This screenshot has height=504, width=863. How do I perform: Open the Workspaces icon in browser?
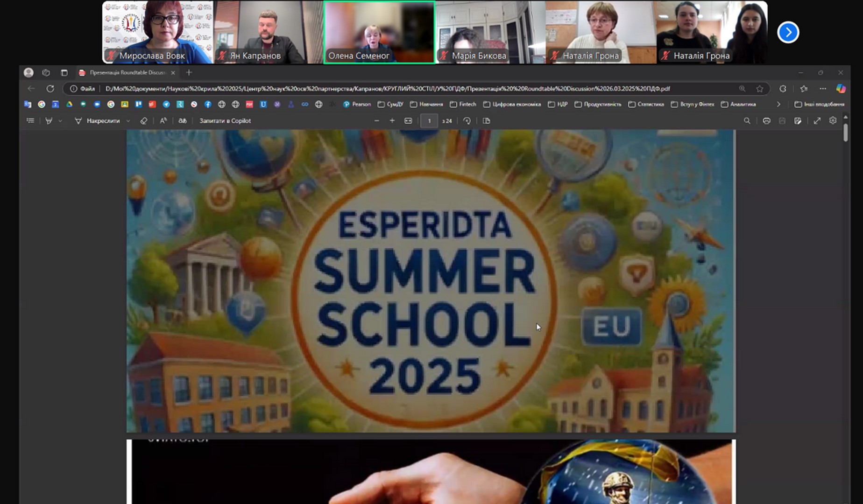tap(46, 72)
